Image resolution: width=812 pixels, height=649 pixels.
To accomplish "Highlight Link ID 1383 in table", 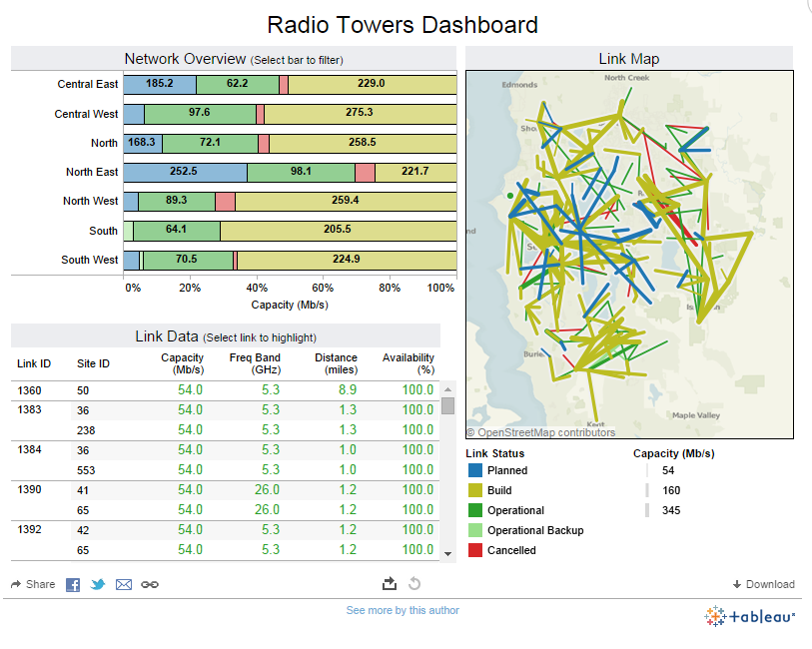I will tap(29, 410).
